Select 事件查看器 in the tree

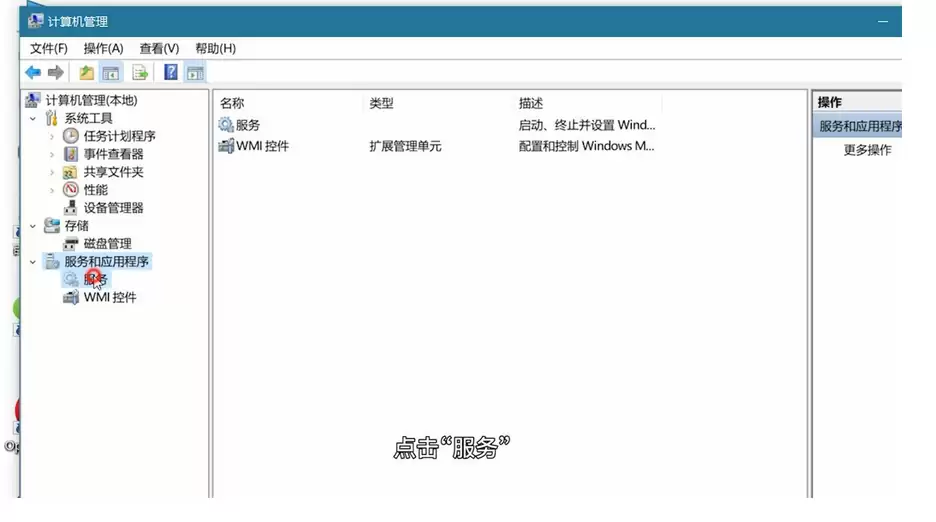(x=113, y=154)
